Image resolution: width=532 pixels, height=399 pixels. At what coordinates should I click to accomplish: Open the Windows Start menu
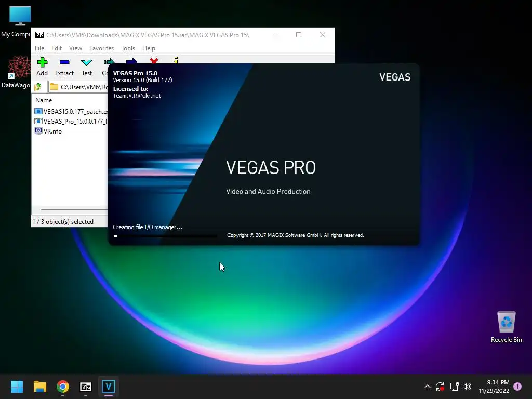coord(17,387)
